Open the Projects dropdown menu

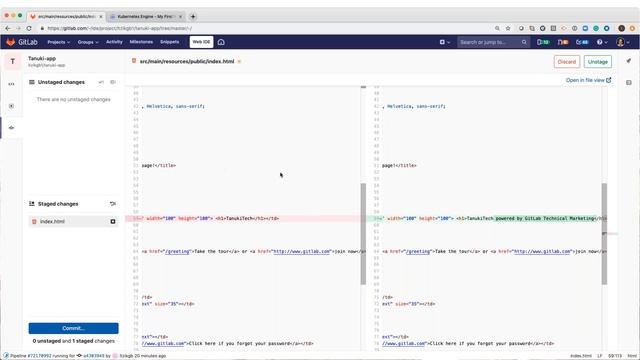pyautogui.click(x=58, y=42)
